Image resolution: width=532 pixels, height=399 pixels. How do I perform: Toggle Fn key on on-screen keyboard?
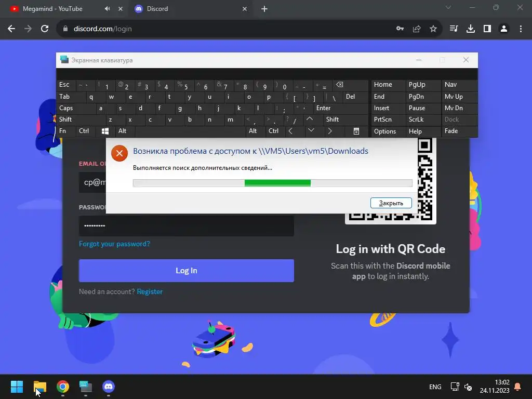pyautogui.click(x=66, y=131)
